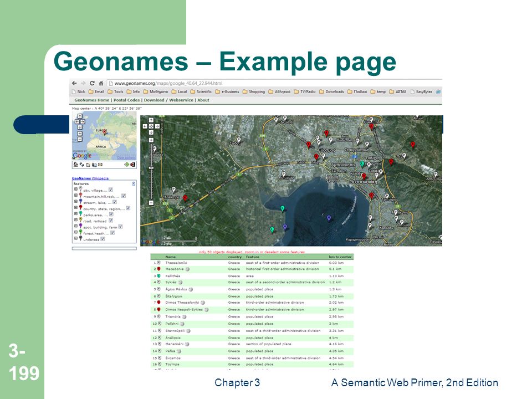Open Thessaloníki in the results table
Image resolution: width=532 pixels, height=399 pixels.
coord(176,263)
